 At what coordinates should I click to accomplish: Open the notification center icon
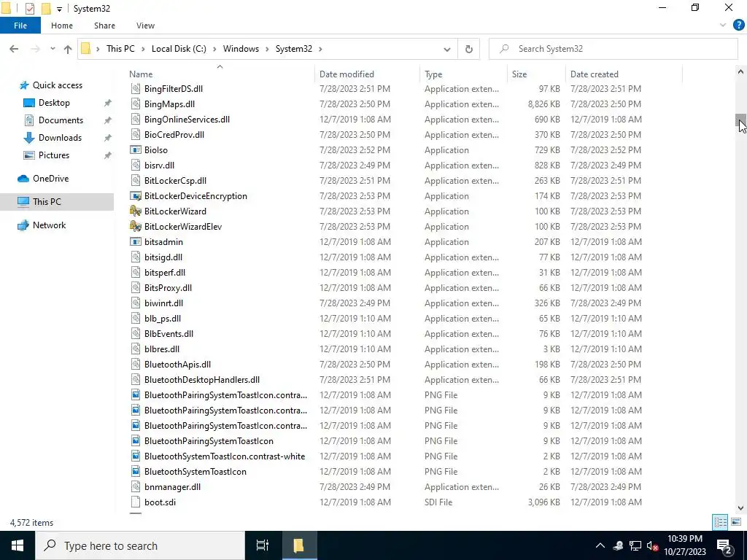point(724,545)
